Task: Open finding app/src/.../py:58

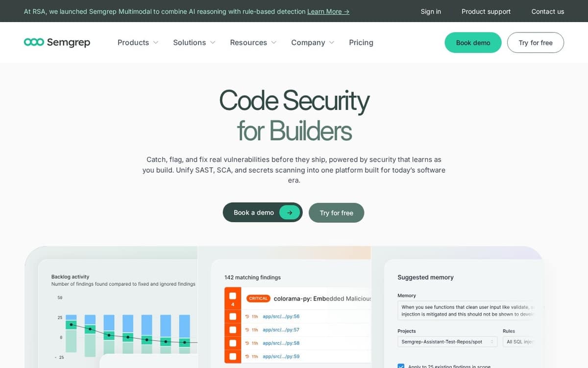Action: click(x=281, y=343)
